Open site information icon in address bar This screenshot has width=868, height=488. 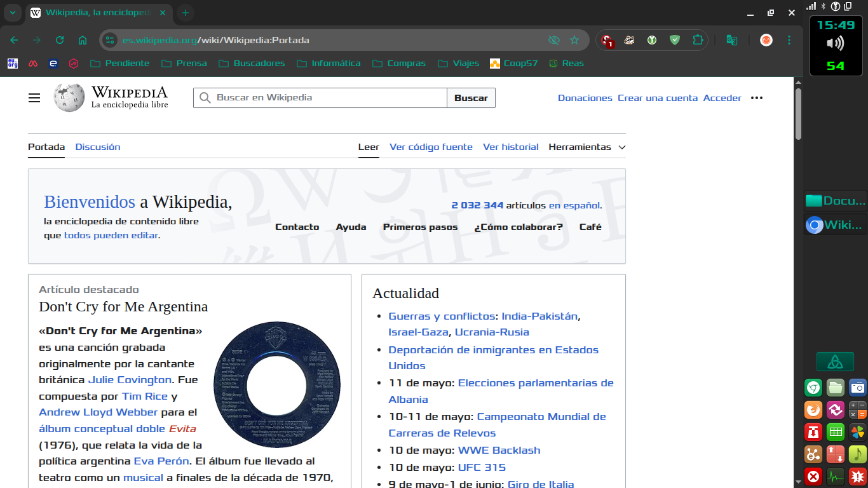[110, 40]
